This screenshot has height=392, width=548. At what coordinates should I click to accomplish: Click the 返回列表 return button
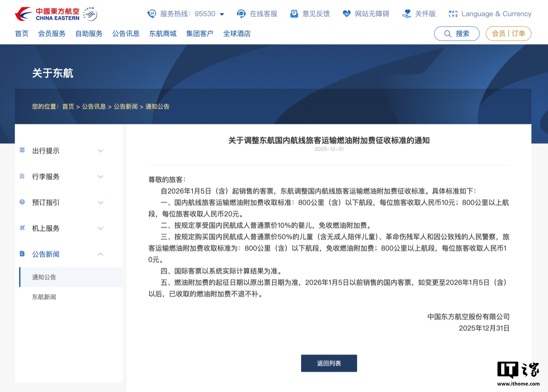point(329,363)
